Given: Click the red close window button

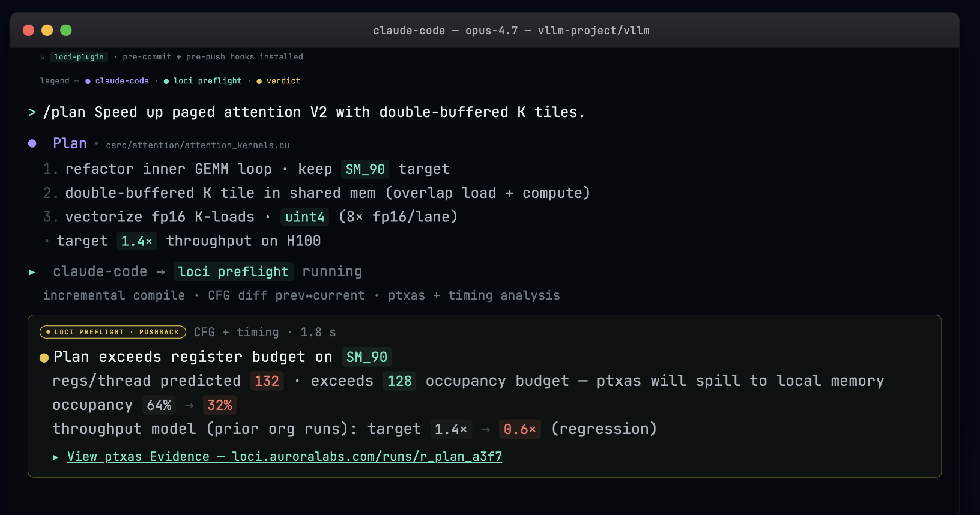Looking at the screenshot, I should (28, 30).
